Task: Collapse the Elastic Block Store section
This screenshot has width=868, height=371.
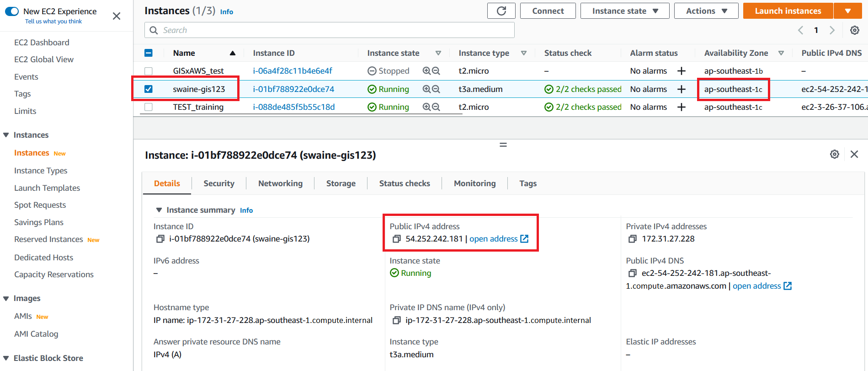Action: [6, 358]
